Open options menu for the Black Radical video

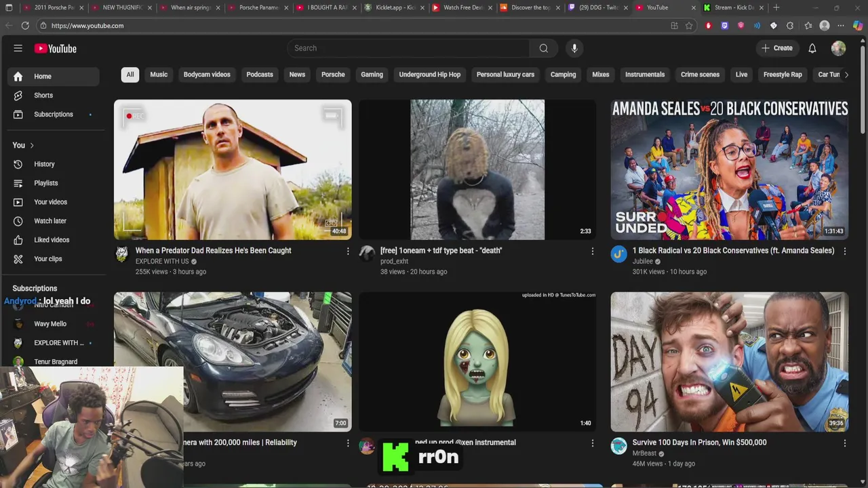pyautogui.click(x=844, y=251)
